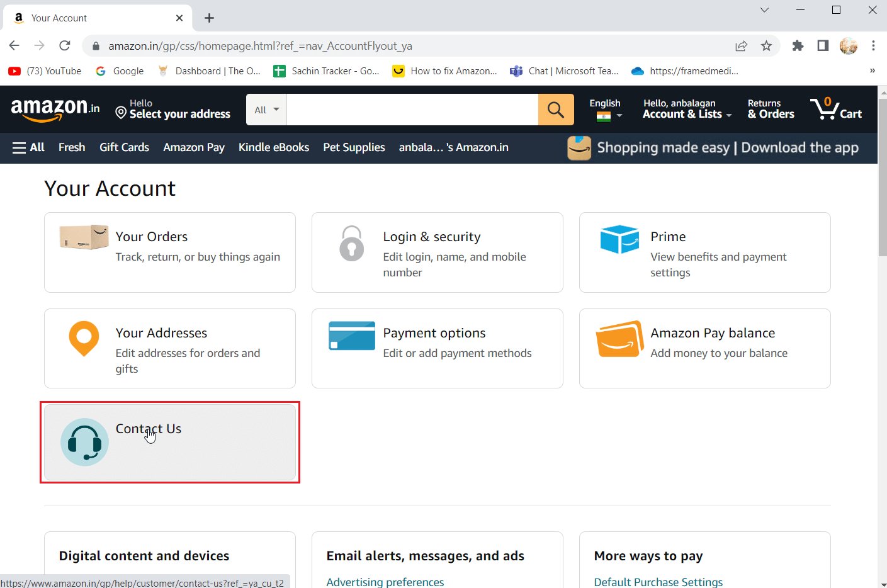Click the orange search magnifier button
Screen dimensions: 887x588
pos(556,110)
